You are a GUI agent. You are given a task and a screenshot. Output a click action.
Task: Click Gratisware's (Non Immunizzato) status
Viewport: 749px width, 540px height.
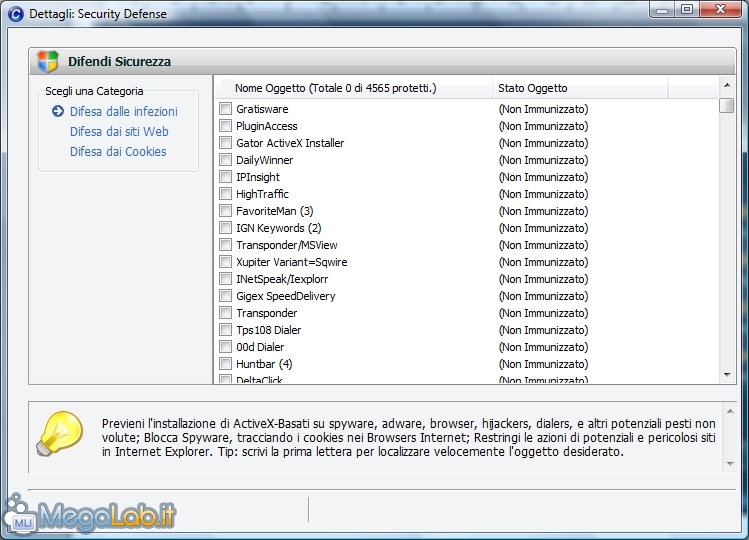point(543,109)
